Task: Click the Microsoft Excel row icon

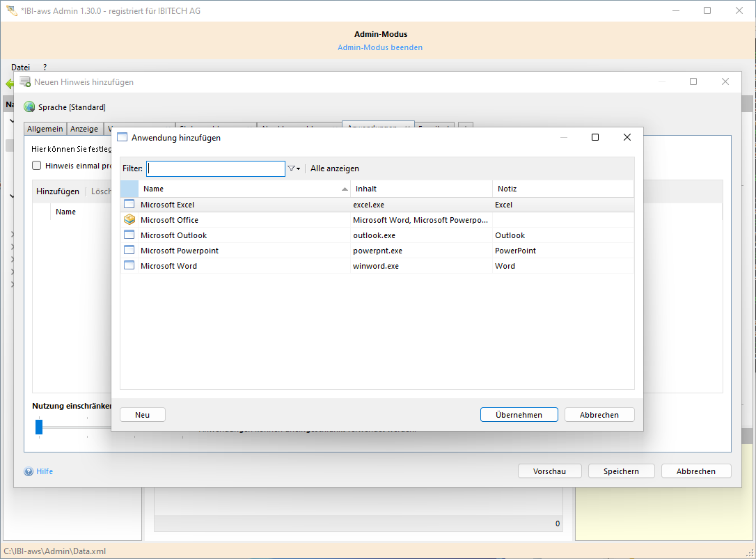Action: pyautogui.click(x=129, y=205)
